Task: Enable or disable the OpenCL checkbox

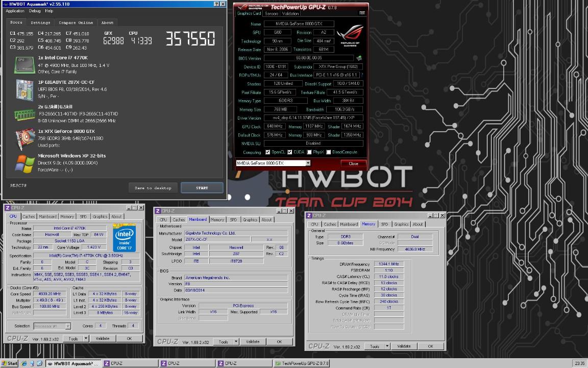Action: (x=267, y=152)
